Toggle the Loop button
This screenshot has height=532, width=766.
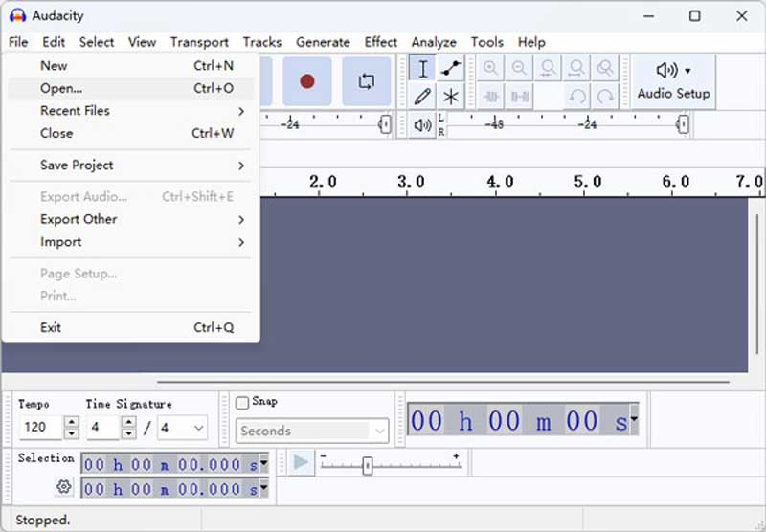point(367,81)
